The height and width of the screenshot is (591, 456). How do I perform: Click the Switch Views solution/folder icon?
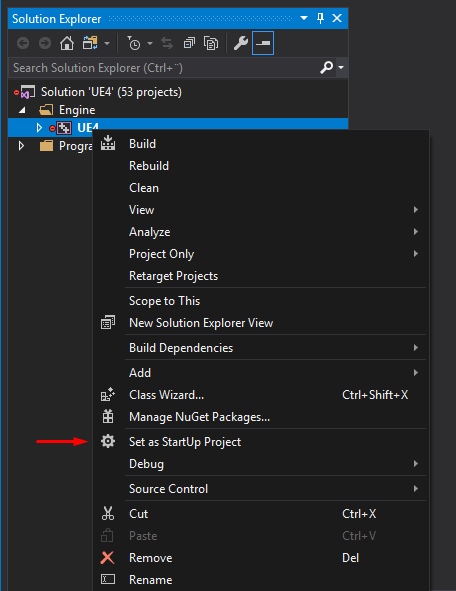pyautogui.click(x=90, y=43)
